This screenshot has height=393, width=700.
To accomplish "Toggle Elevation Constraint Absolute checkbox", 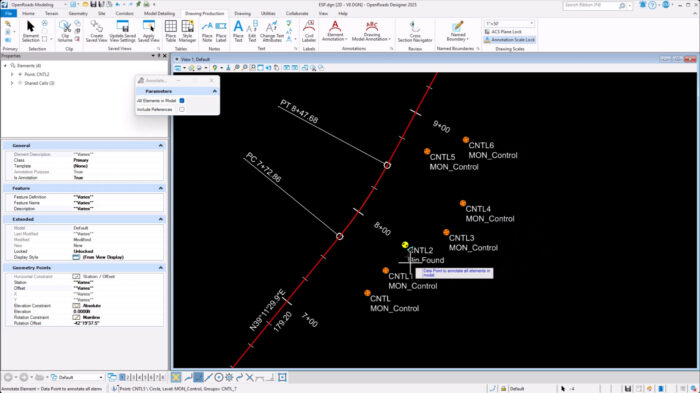I will coord(76,305).
